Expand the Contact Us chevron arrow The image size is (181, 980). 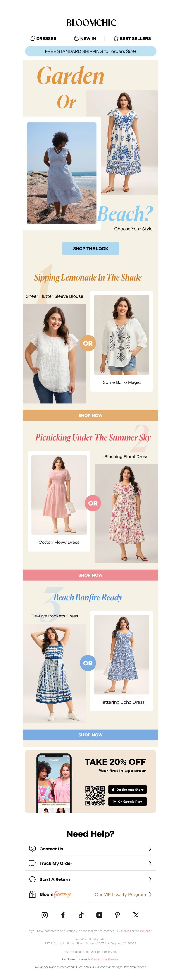(x=150, y=849)
